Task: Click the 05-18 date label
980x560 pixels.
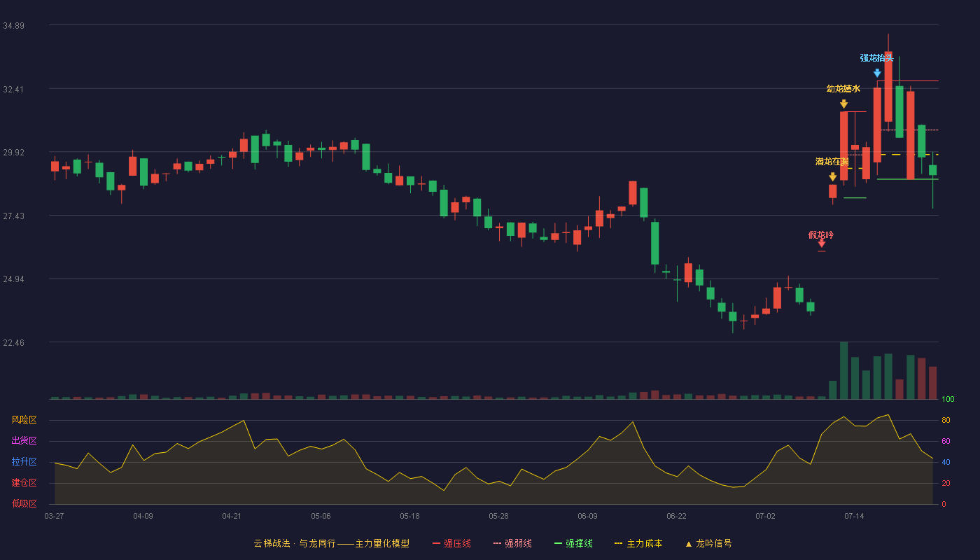Action: tap(409, 516)
